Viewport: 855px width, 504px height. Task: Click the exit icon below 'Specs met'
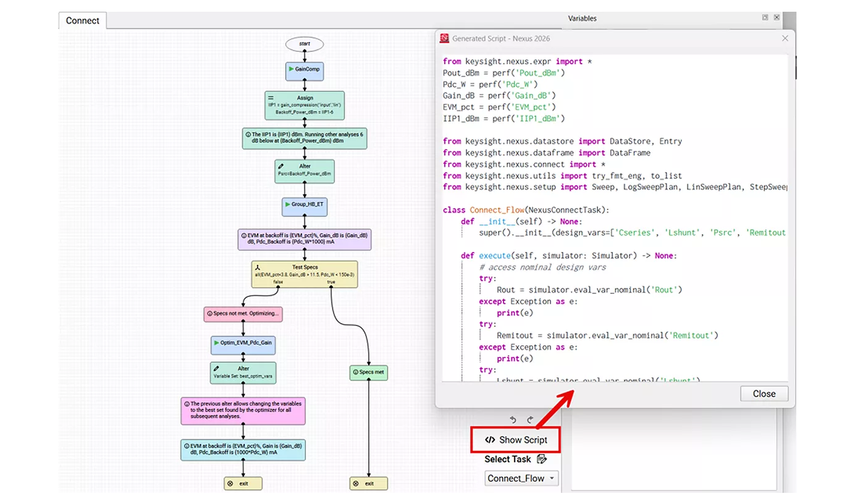pos(356,484)
